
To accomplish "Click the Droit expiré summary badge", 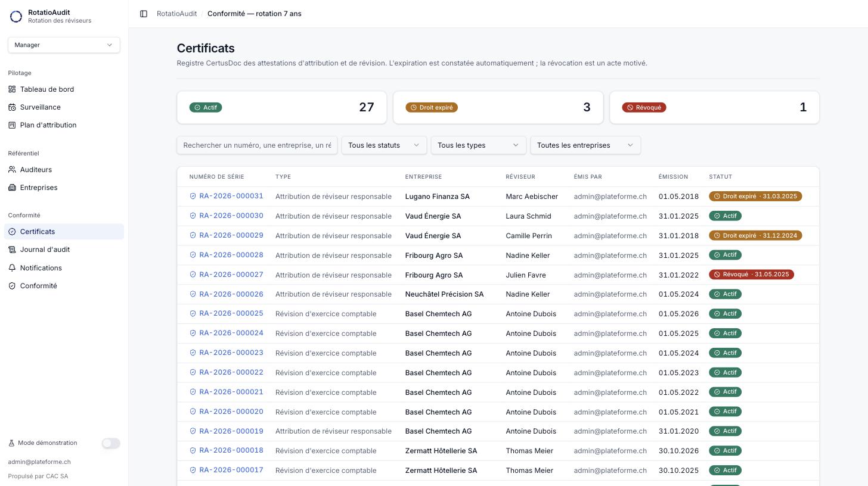I will point(432,107).
